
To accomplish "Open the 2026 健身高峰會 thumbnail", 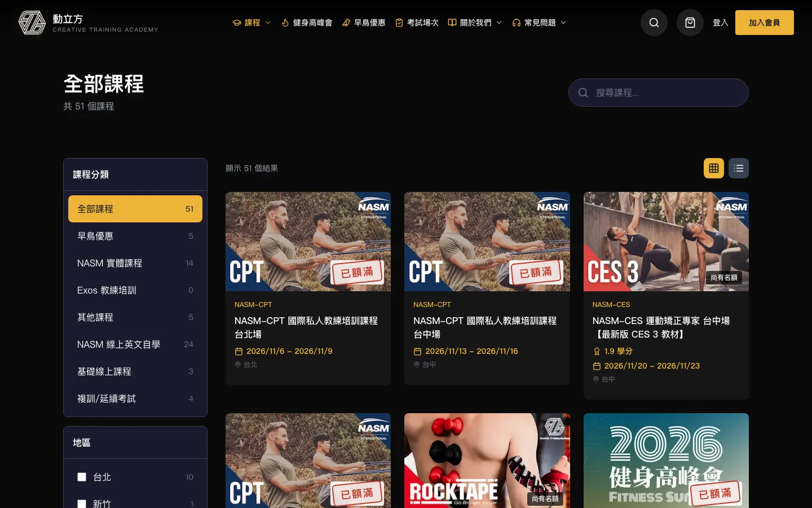I will click(666, 461).
